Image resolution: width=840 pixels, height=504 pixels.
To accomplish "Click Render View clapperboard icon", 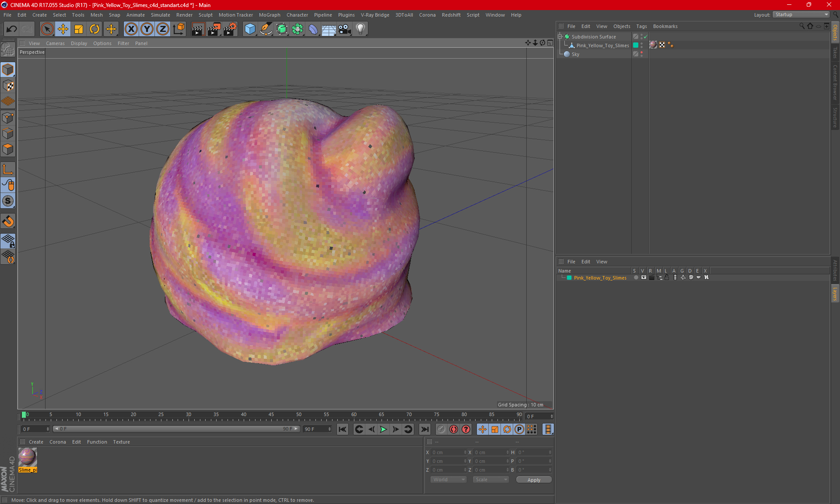I will pyautogui.click(x=198, y=29).
